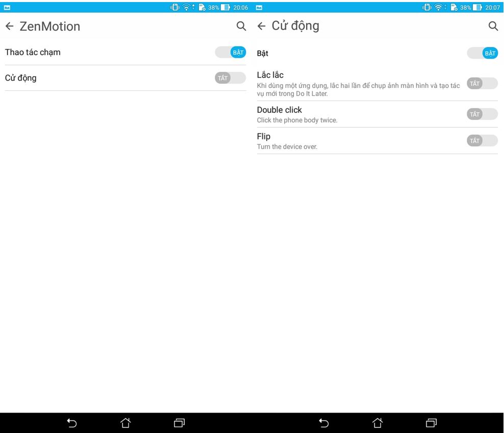
Task: Tap the 20:06 clock in status bar
Action: [x=241, y=7]
